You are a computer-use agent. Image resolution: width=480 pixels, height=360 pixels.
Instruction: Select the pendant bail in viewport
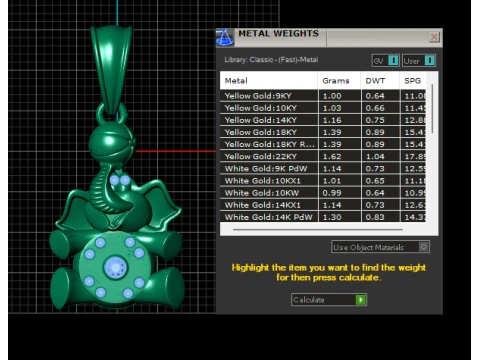click(112, 70)
